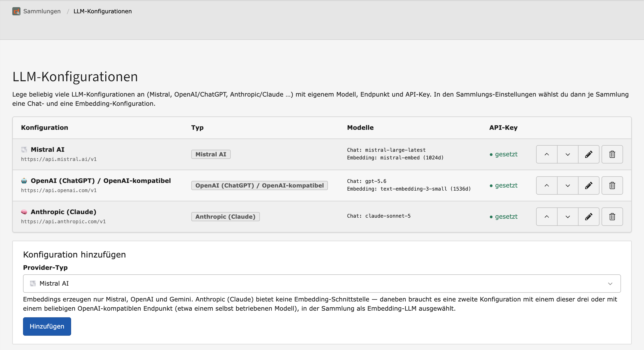Image resolution: width=644 pixels, height=350 pixels.
Task: Click the Hinzufügen button
Action: (x=47, y=326)
